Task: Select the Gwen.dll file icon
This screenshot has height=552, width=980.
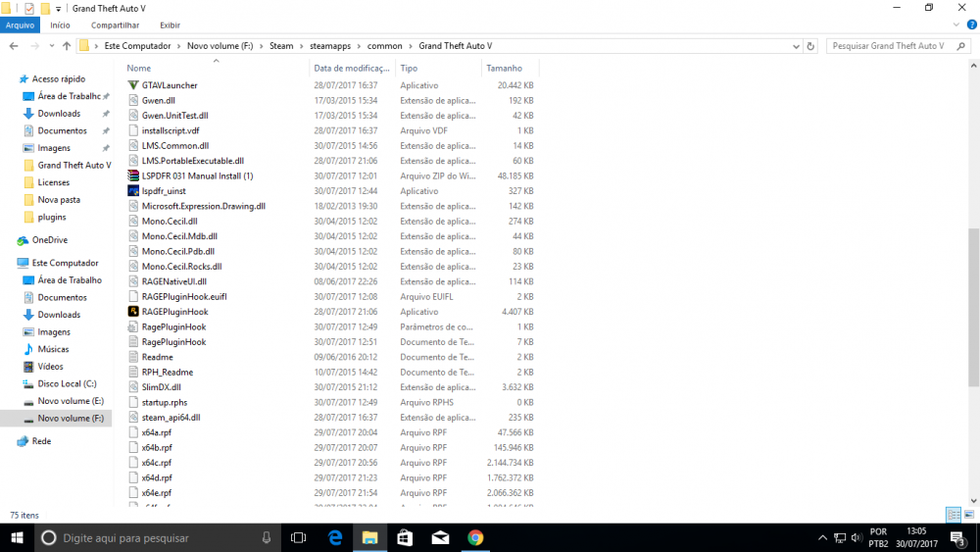Action: point(133,100)
